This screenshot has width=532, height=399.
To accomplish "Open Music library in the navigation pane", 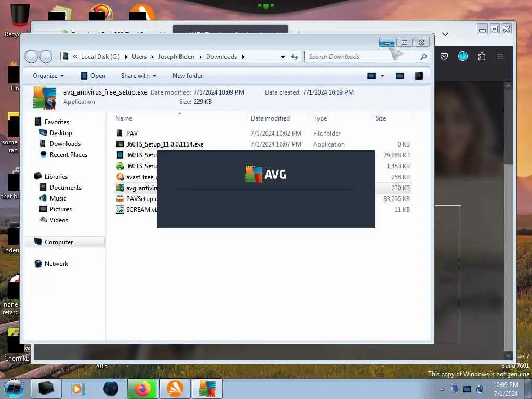I will point(58,198).
